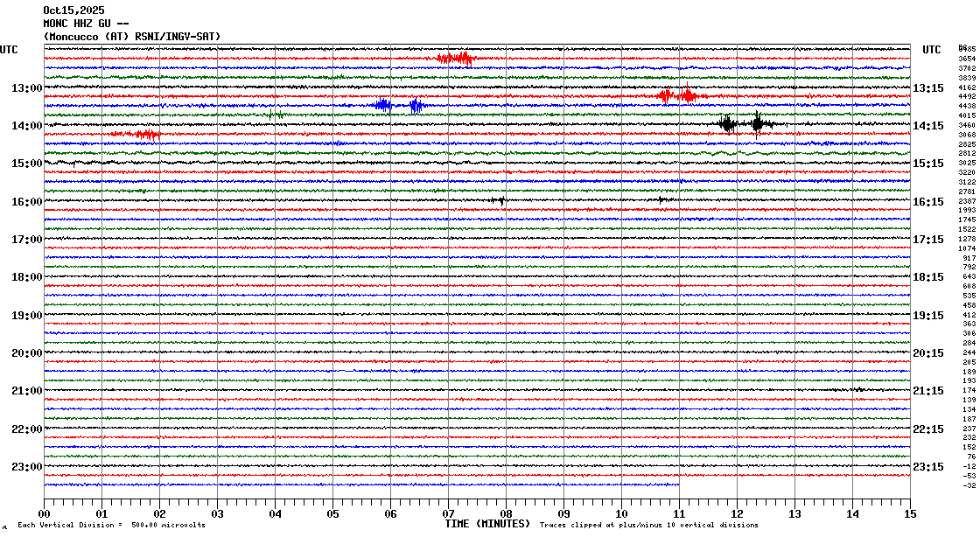Screen dimensions: 980x537
Task: Click the red seismic burst near minute 02
Action: (x=136, y=135)
